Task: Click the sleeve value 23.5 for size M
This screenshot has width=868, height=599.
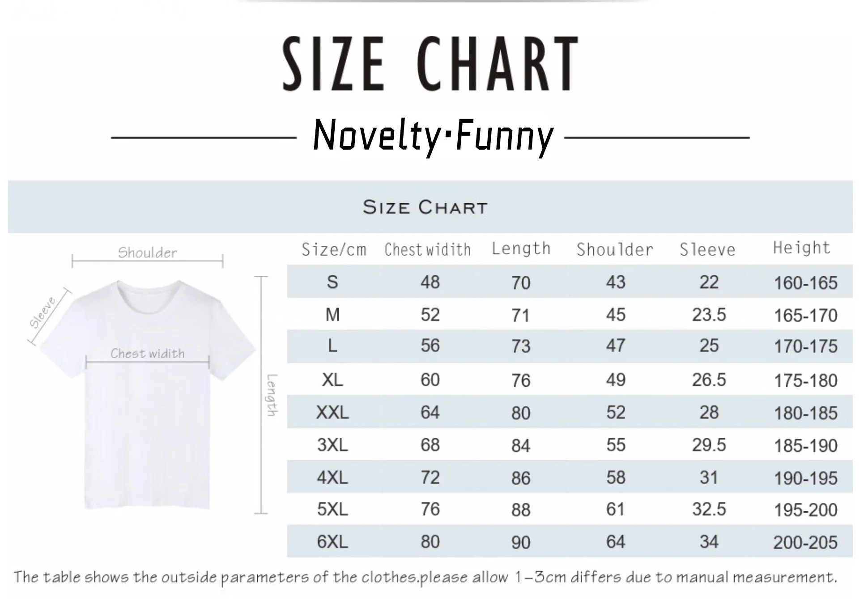Action: tap(709, 315)
